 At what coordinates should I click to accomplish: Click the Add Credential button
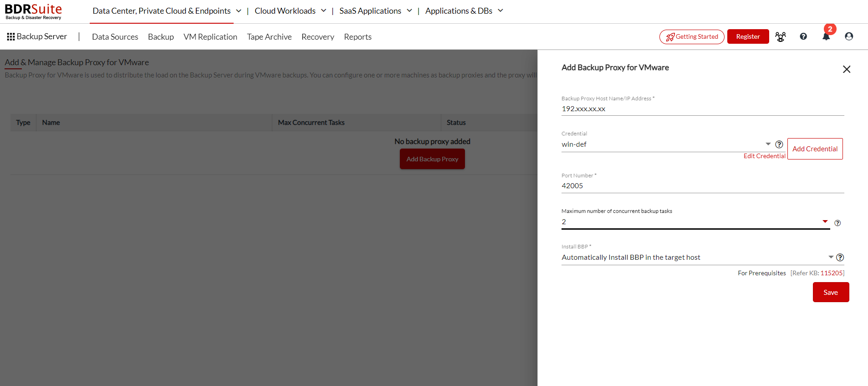[815, 149]
